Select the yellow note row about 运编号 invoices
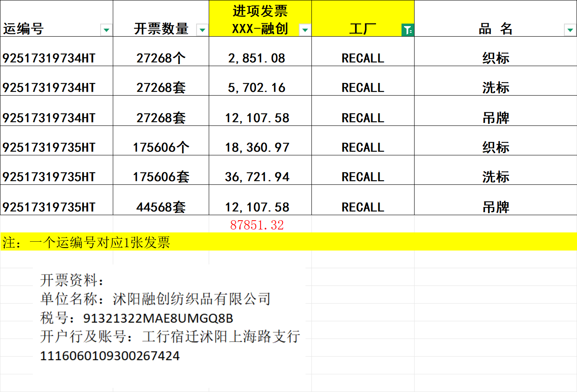 (x=288, y=242)
